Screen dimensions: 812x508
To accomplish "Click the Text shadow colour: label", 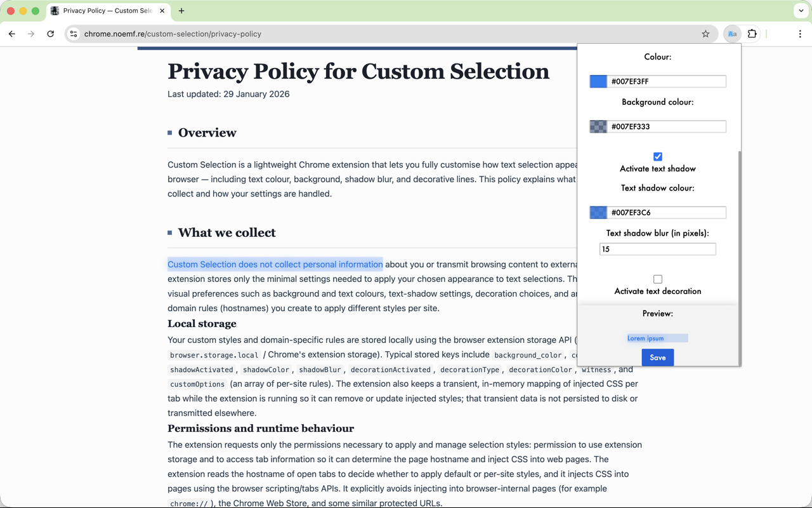I will (658, 188).
